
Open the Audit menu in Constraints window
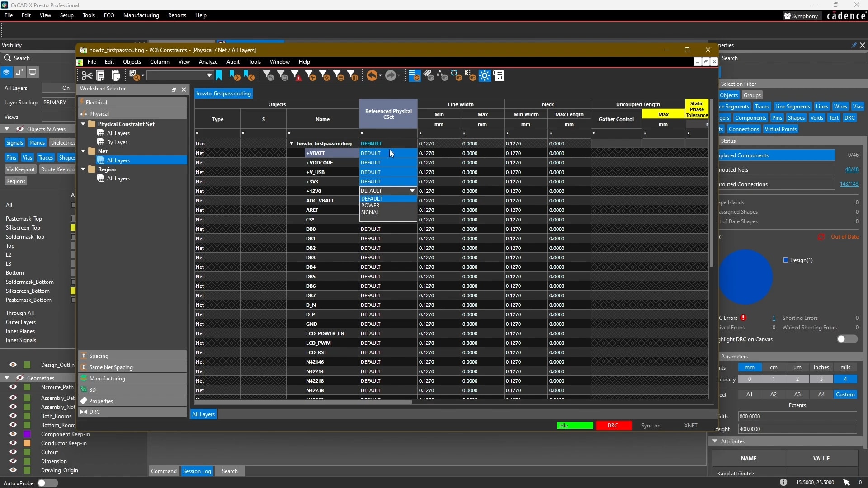coord(233,62)
